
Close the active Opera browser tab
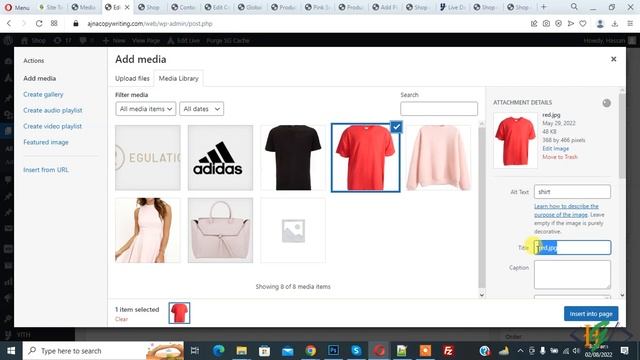(x=127, y=7)
